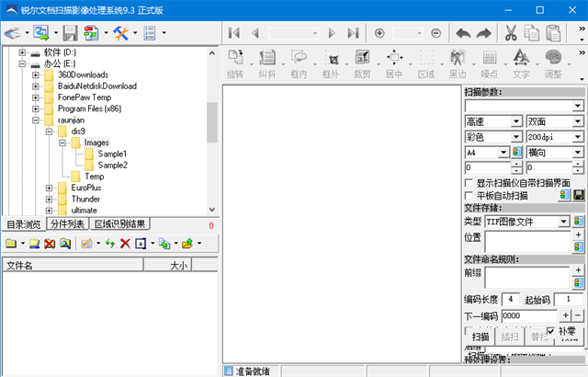Open the 区域识别结果 tab
The image size is (588, 377).
click(121, 224)
